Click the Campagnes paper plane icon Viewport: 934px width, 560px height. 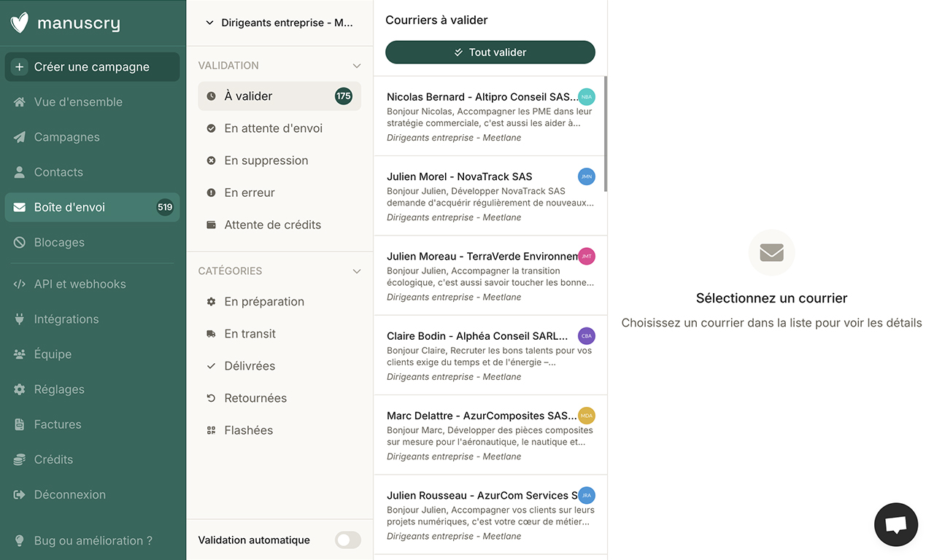click(20, 137)
